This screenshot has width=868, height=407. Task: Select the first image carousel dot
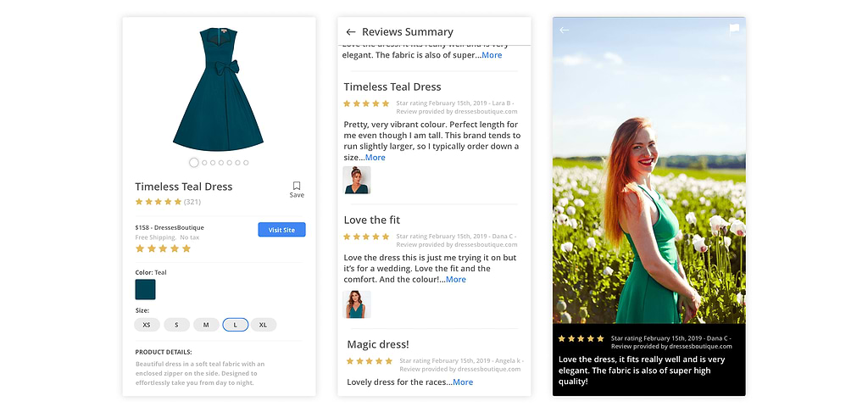(194, 163)
